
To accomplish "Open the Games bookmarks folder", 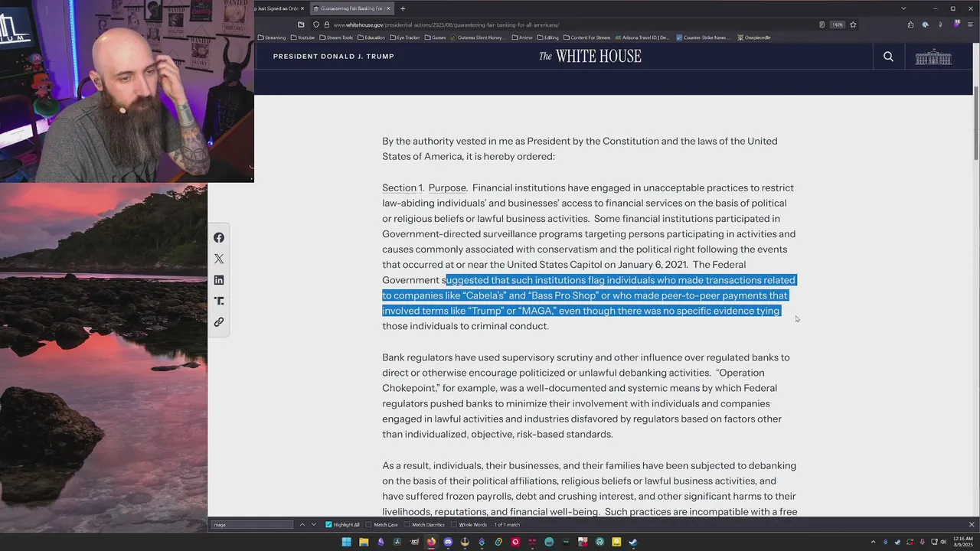I will (x=435, y=37).
